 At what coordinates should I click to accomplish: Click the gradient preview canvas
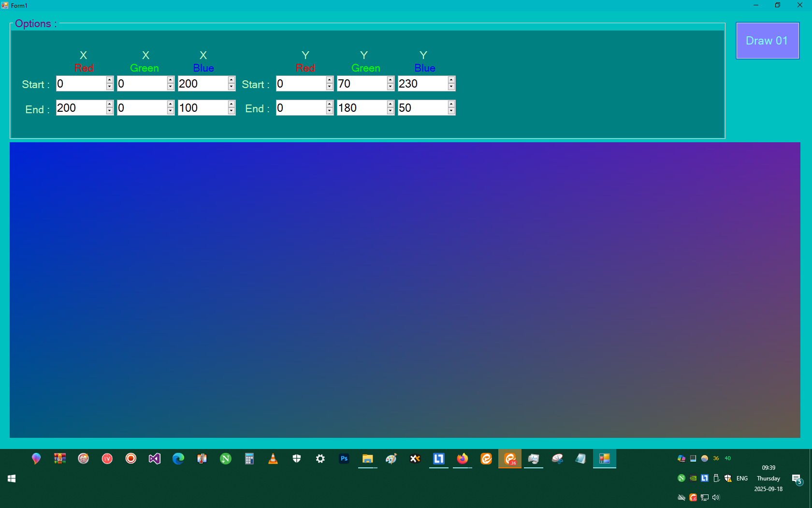point(406,290)
